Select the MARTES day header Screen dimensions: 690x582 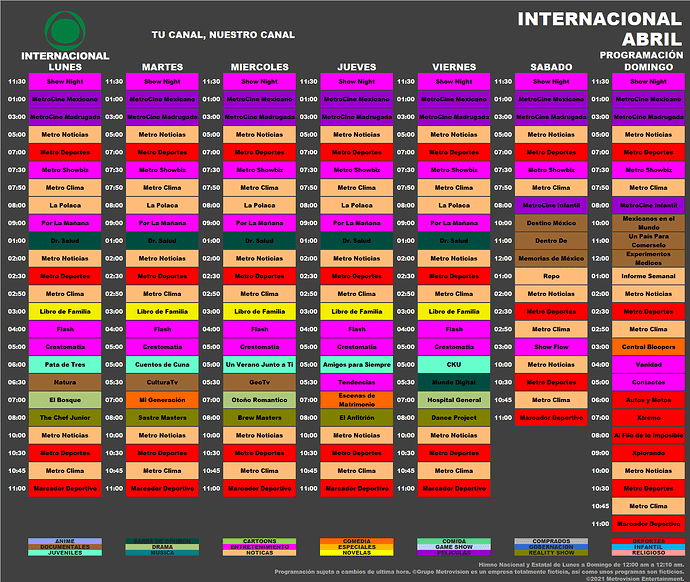coord(162,67)
